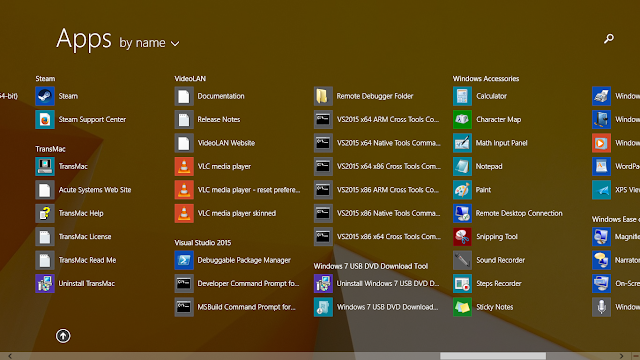Open VS2015 x86 x64 Cross Tools entry
This screenshot has height=360, width=640.
[x=377, y=237]
